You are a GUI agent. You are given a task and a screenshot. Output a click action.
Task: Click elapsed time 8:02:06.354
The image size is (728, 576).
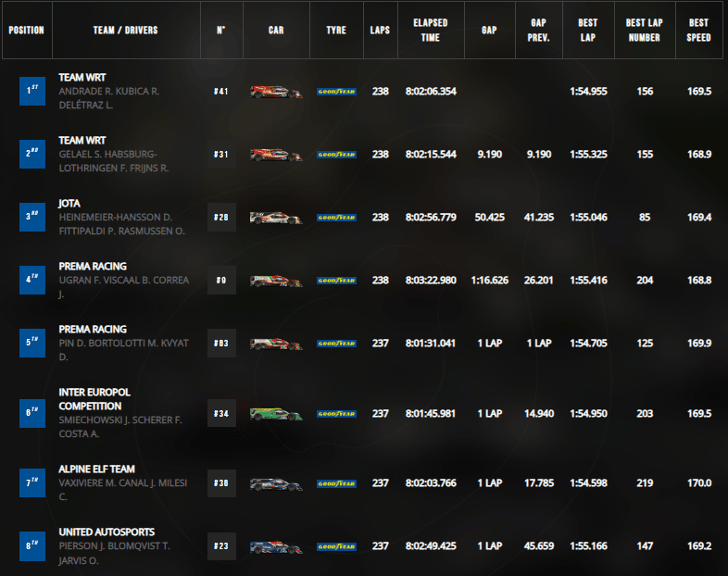tap(431, 92)
